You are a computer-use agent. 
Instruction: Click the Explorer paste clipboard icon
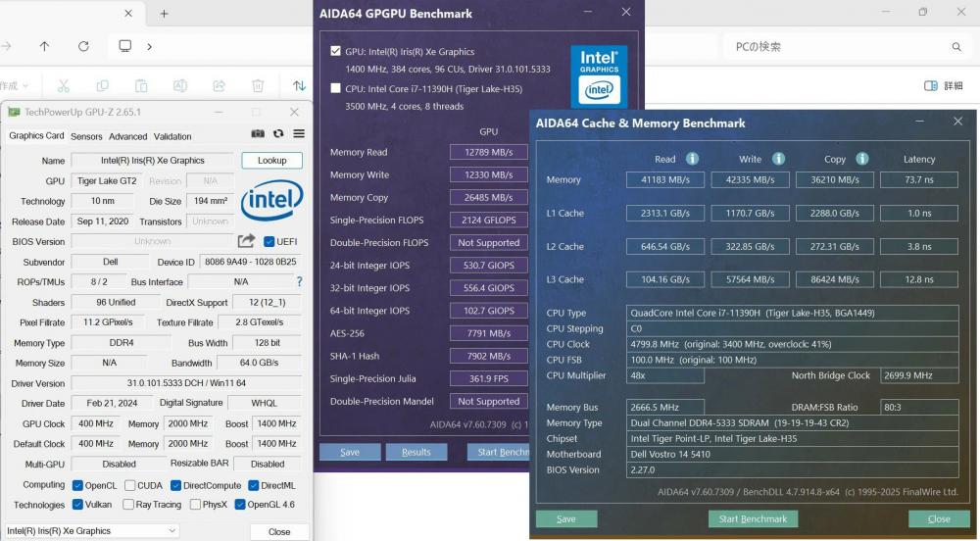pos(141,85)
